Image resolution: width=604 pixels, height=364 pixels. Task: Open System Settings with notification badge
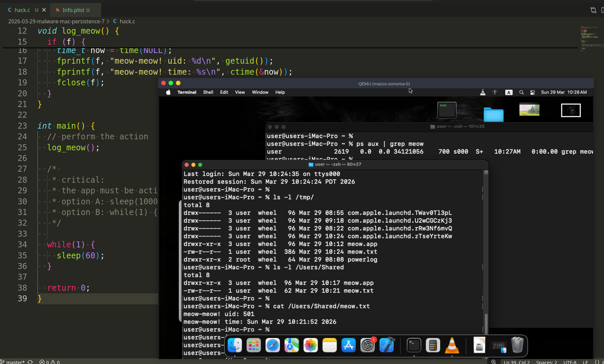[367, 345]
